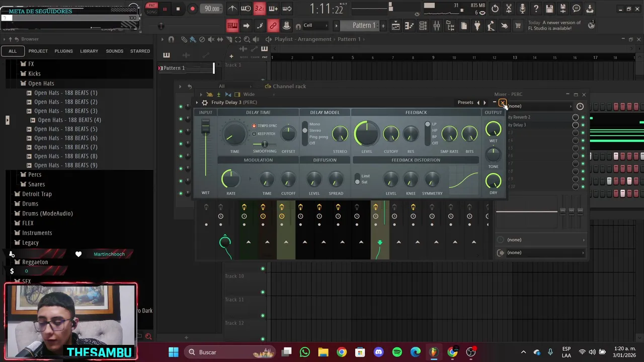Pause playback with the transport pause button

165,9
